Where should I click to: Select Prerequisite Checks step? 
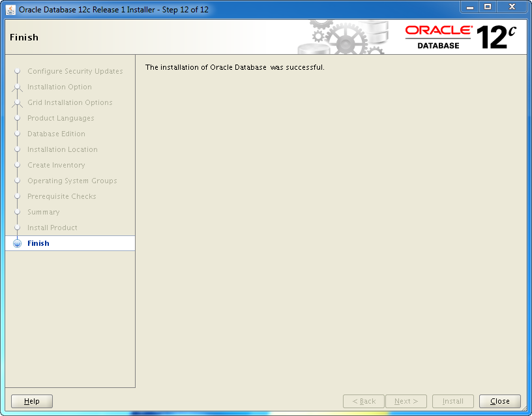pos(62,196)
